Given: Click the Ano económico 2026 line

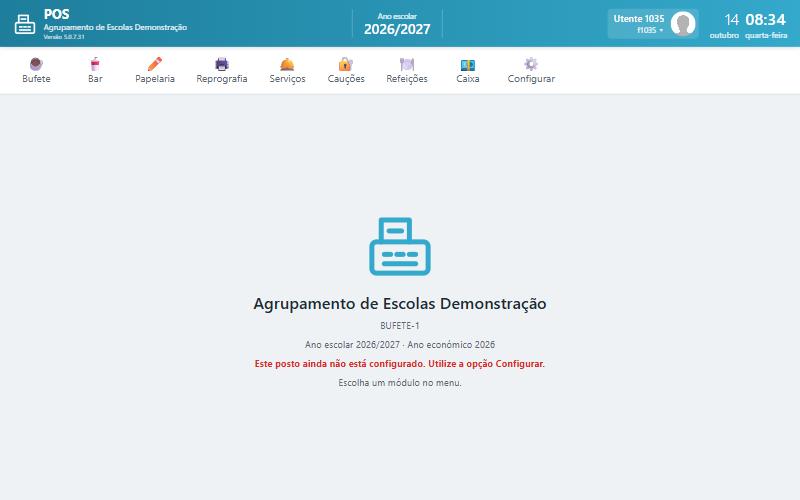Looking at the screenshot, I should tap(451, 344).
